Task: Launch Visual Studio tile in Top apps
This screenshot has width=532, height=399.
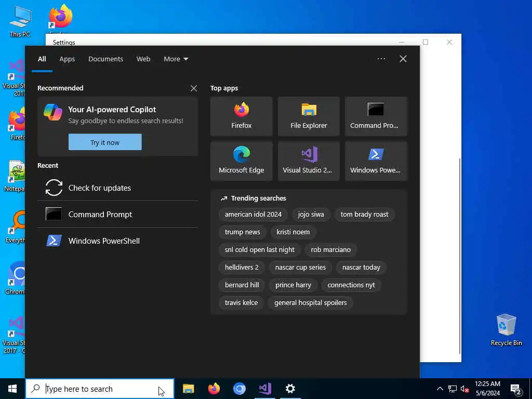Action: coord(309,161)
